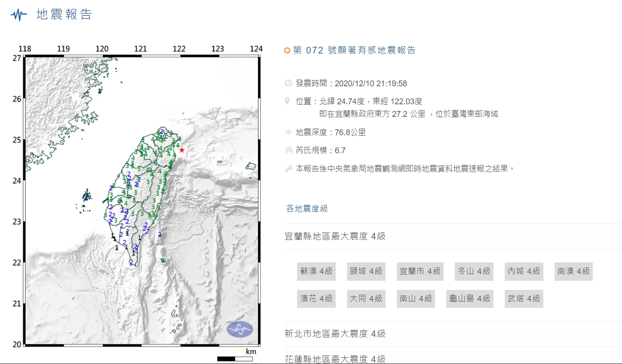Expand the 宜蘭縣地區最大震度 4級 section

point(335,236)
